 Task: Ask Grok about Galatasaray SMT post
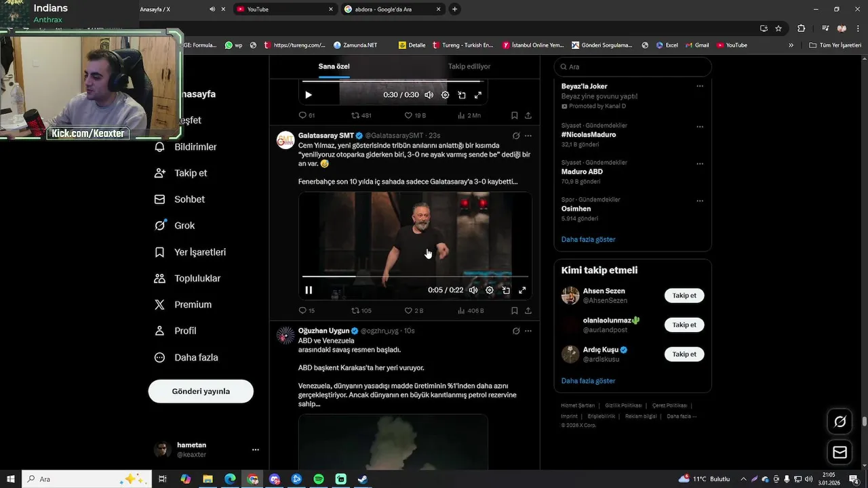[516, 136]
